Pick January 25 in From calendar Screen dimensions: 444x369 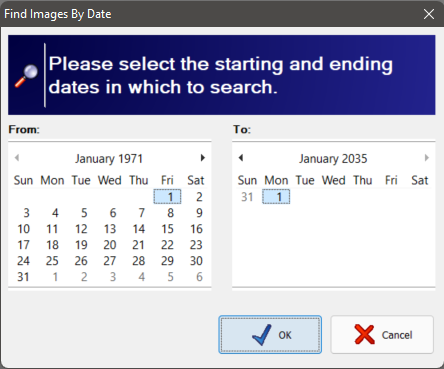click(52, 261)
